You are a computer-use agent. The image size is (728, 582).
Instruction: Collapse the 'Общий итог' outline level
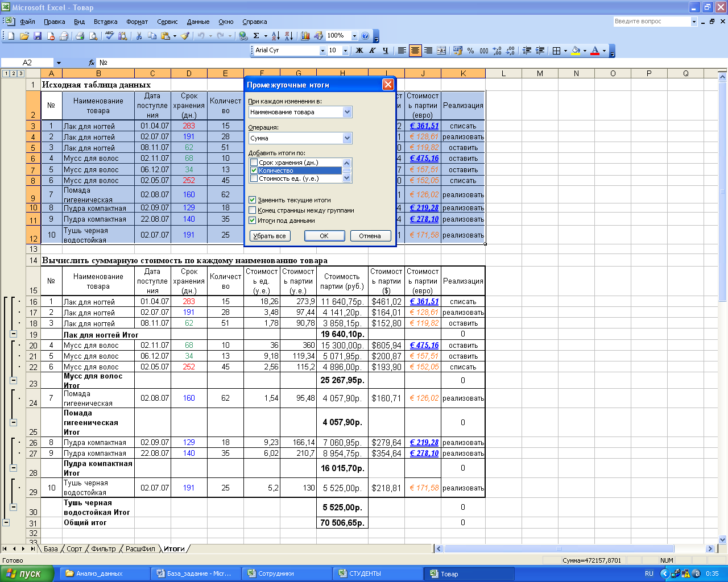pyautogui.click(x=6, y=522)
